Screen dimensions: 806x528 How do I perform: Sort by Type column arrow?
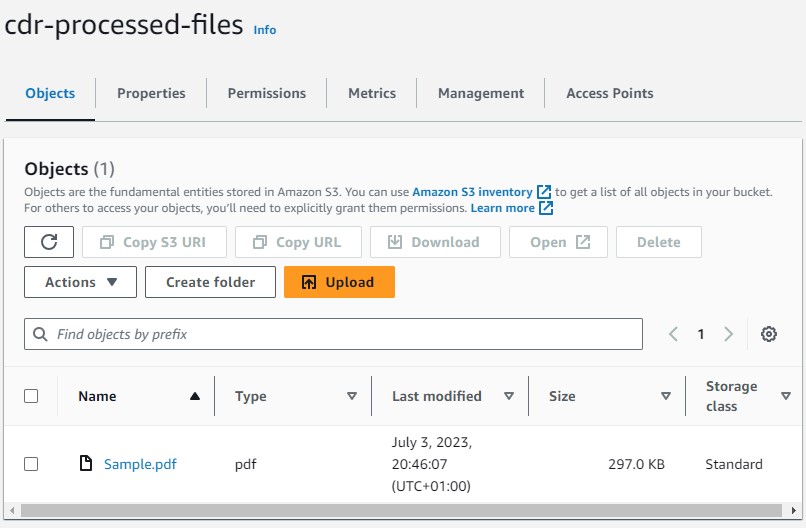(351, 396)
